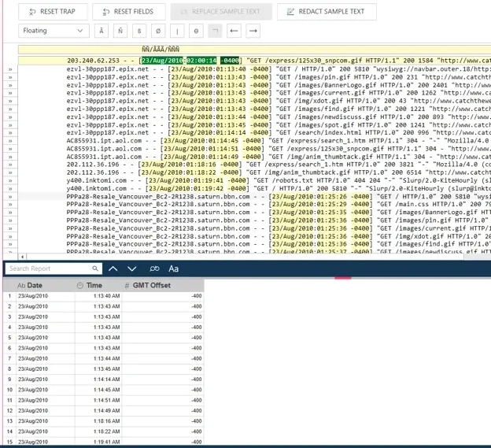Click the RESET FIELDS button
Image resolution: width=491 pixels, height=448 pixels.
coord(129,12)
